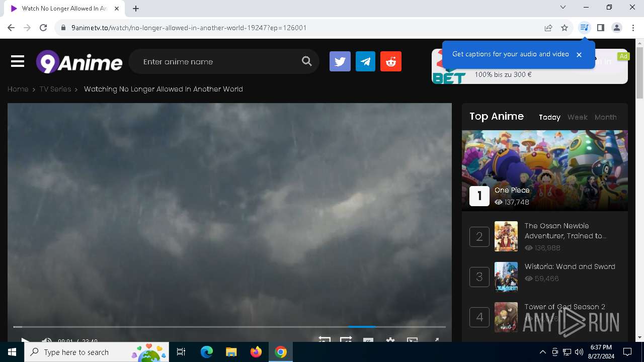
Task: Open Tower of God Season 2 title
Action: (565, 307)
